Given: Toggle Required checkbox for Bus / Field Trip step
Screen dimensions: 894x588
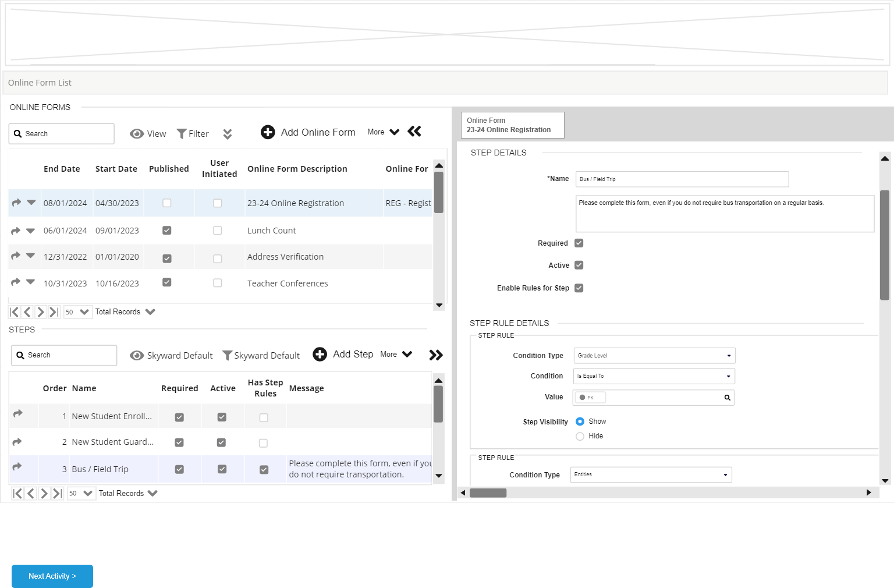Looking at the screenshot, I should 179,469.
